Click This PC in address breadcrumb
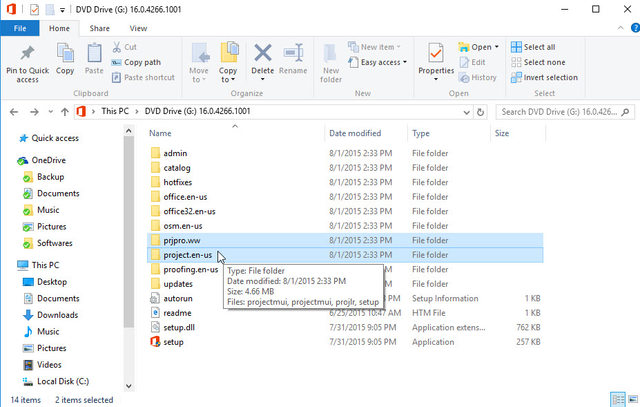The height and width of the screenshot is (407, 640). click(x=115, y=111)
